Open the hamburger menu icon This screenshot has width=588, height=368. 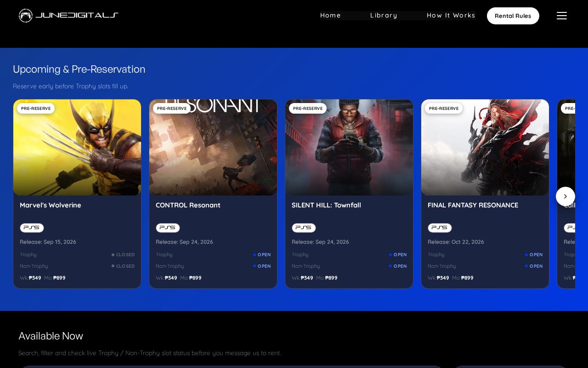(x=562, y=16)
